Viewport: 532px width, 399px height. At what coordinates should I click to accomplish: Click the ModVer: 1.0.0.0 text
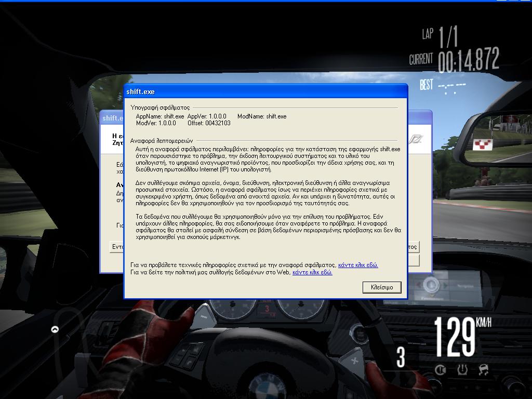(156, 123)
